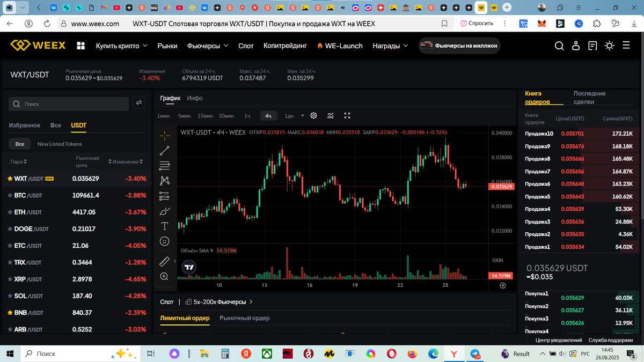
Task: Expand 5x-200x Фьючерсы chevron
Action: pos(251,302)
